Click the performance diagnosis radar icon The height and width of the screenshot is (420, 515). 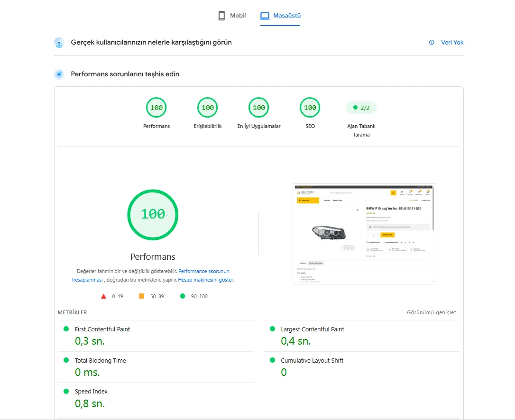point(59,74)
